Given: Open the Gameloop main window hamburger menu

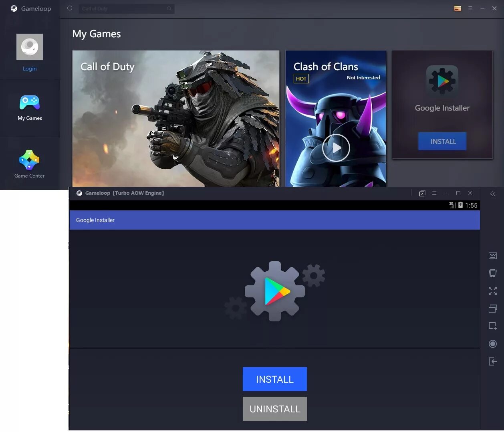Looking at the screenshot, I should click(x=470, y=8).
